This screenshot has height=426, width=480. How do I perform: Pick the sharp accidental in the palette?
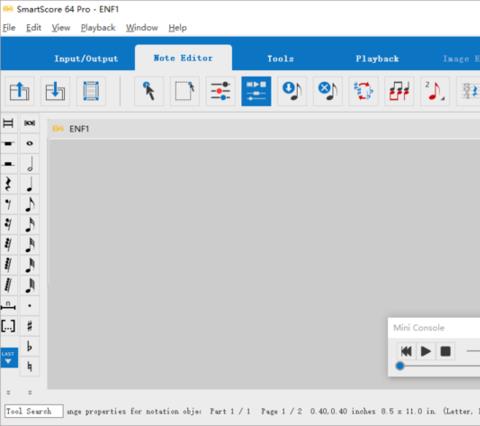click(30, 326)
